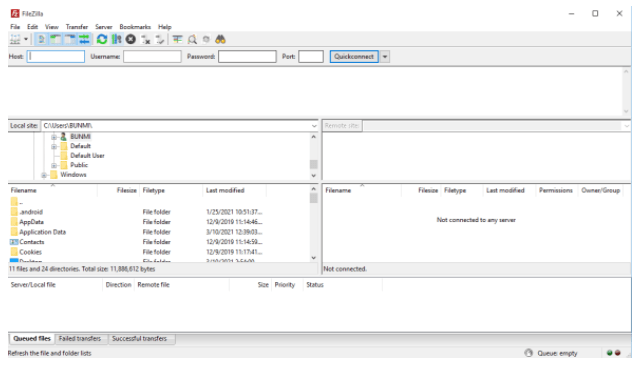Viewport: 634px width, 369px height.
Task: Expand the BUNMI tree node
Action: tap(54, 137)
